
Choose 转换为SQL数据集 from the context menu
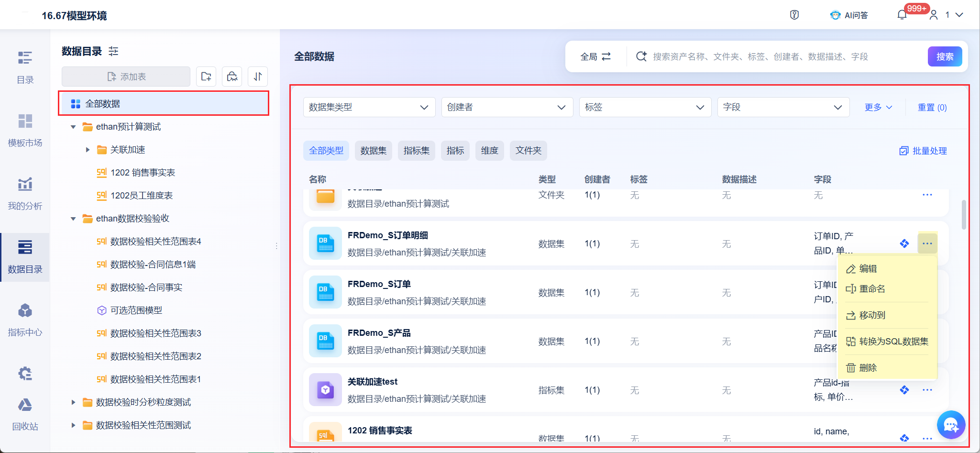[x=893, y=342]
